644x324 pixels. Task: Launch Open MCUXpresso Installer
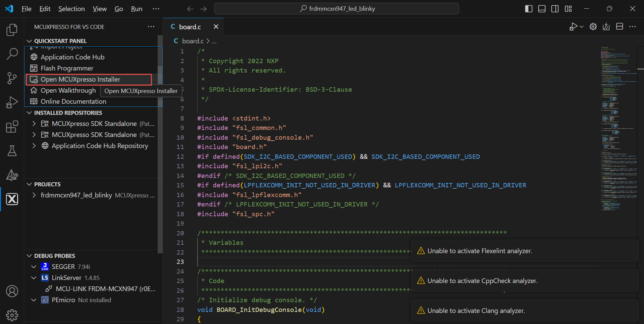(x=80, y=79)
